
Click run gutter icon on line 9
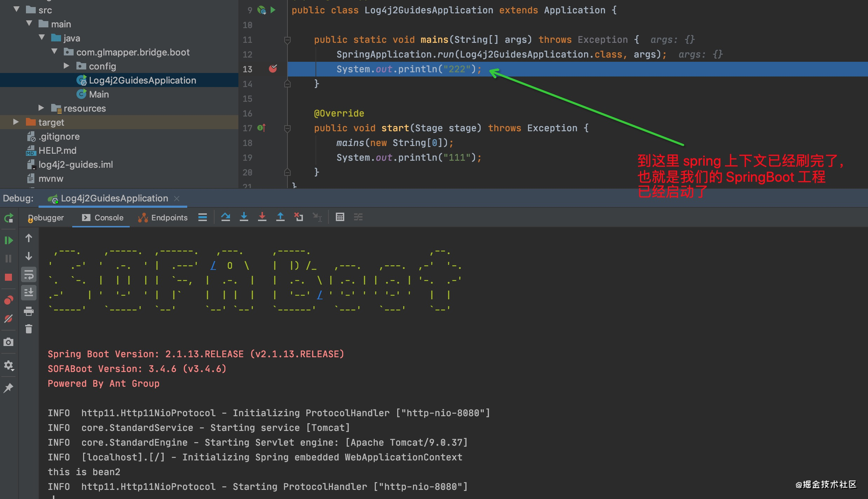(x=273, y=10)
